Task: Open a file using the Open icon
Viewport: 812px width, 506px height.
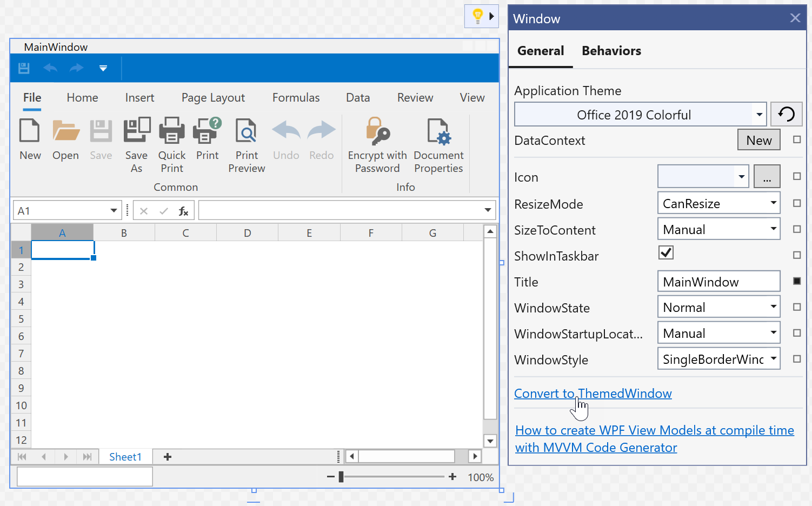Action: tap(65, 131)
